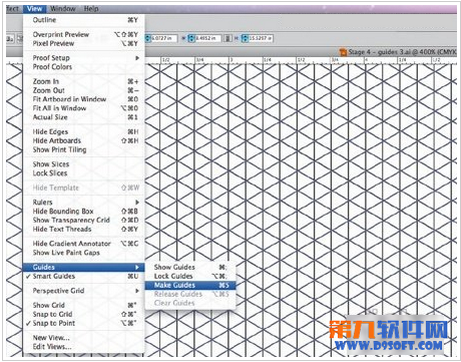This screenshot has width=461, height=362.
Task: Click the stepper arrows beside the 6.0727 in field
Action: point(148,39)
